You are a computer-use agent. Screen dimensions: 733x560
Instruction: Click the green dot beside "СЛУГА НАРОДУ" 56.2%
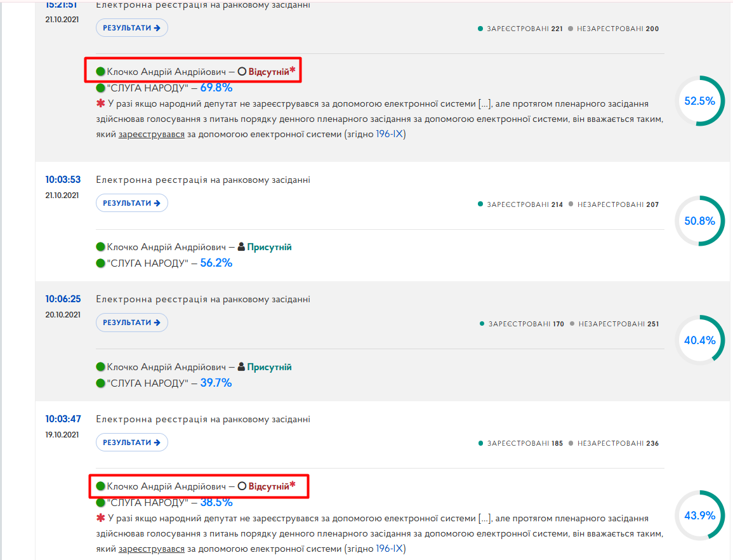100,263
